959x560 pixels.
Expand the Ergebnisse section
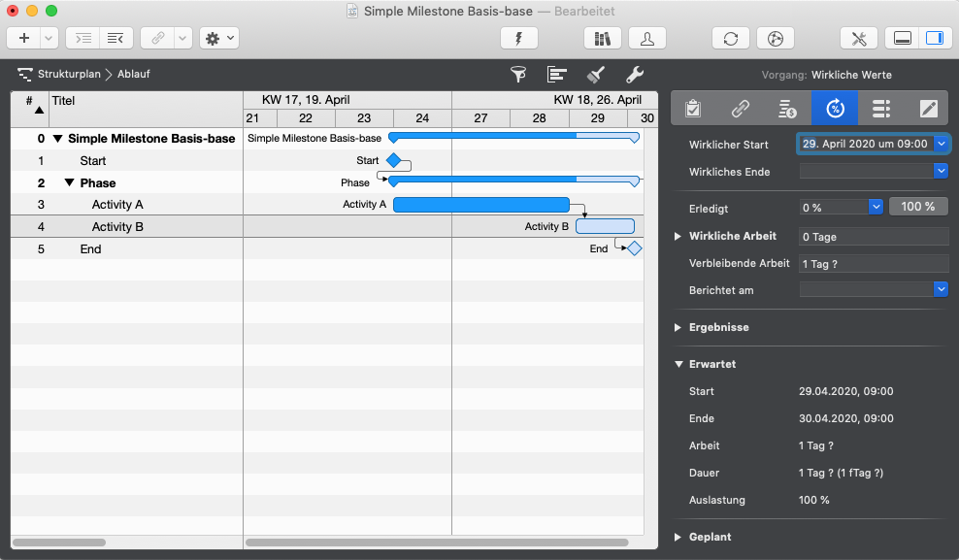pyautogui.click(x=678, y=328)
